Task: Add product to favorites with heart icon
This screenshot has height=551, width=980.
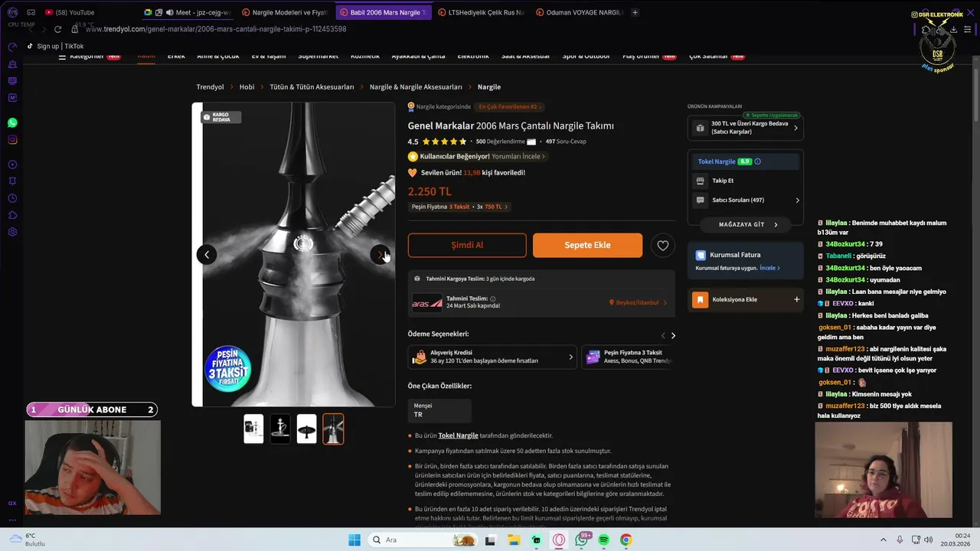Action: [663, 245]
